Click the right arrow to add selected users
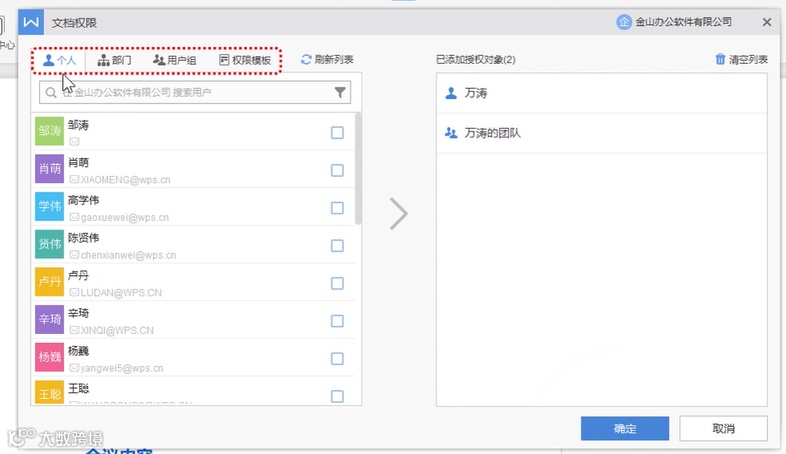The image size is (786, 454). click(399, 214)
